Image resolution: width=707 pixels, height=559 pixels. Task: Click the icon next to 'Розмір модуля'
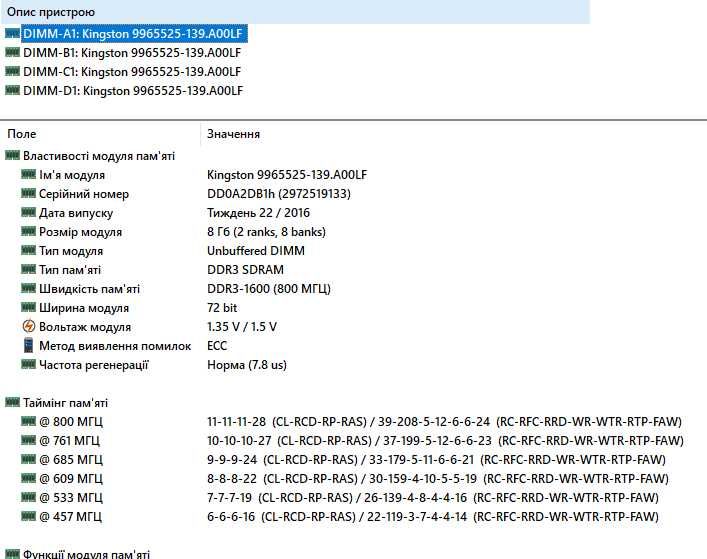click(x=28, y=231)
